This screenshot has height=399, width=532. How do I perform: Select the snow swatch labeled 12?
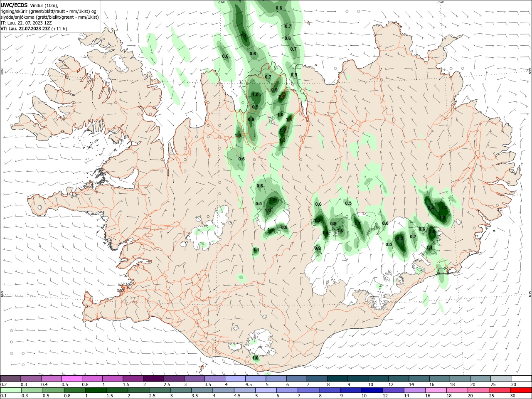(398, 379)
